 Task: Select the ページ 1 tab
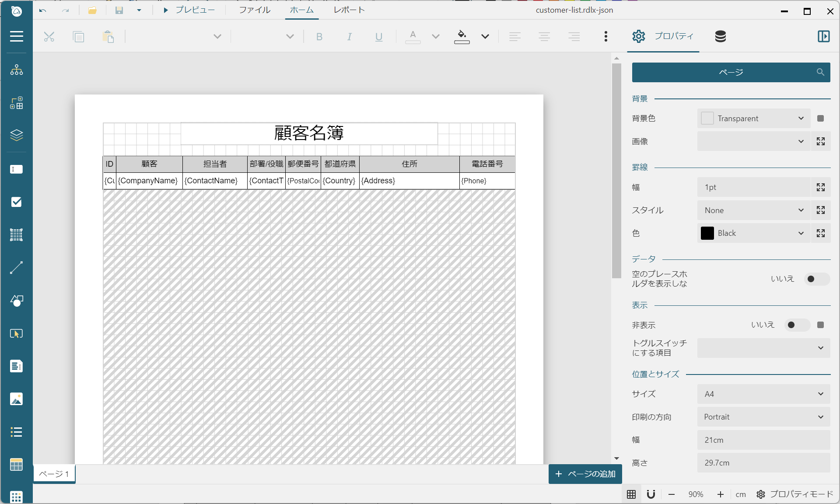click(x=54, y=474)
